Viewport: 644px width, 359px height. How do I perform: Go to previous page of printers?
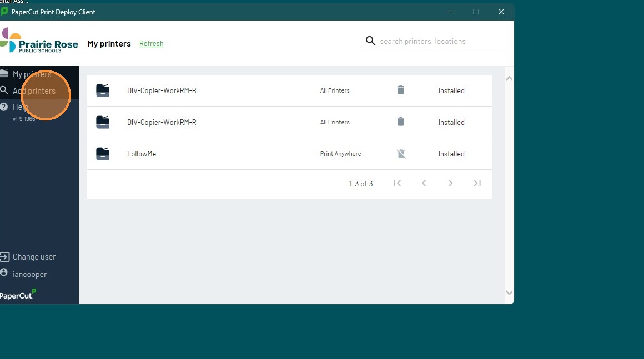424,184
